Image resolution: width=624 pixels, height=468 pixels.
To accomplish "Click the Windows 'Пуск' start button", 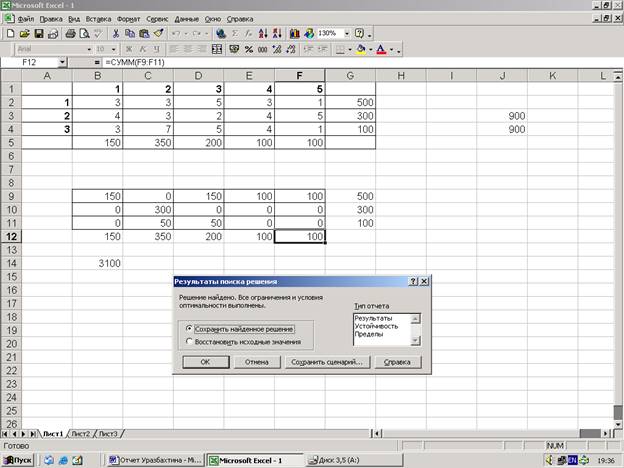I will [20, 460].
